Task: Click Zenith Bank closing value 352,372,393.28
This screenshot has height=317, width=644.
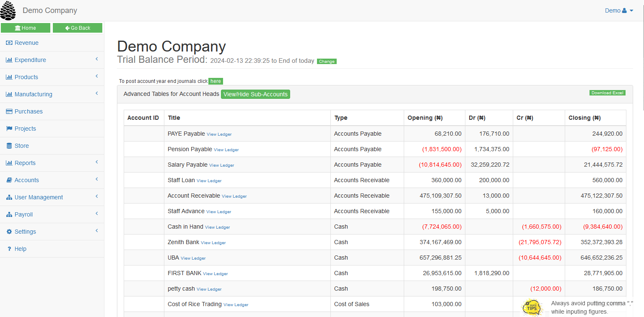Action: pyautogui.click(x=602, y=242)
